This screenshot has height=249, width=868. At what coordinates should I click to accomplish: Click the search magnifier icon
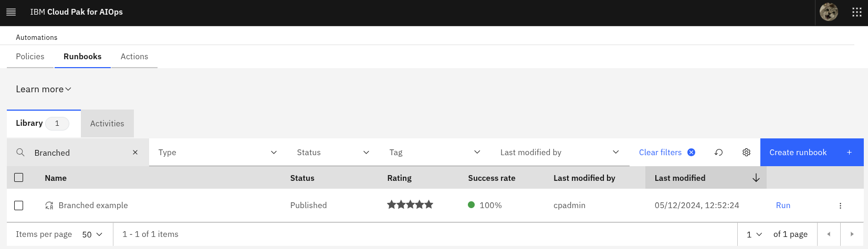point(20,153)
